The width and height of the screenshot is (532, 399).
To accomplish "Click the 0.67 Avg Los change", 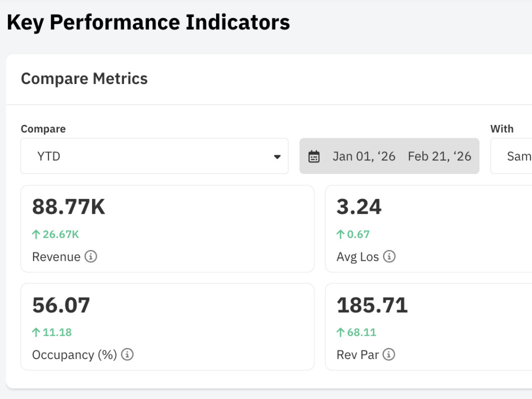I will (358, 235).
